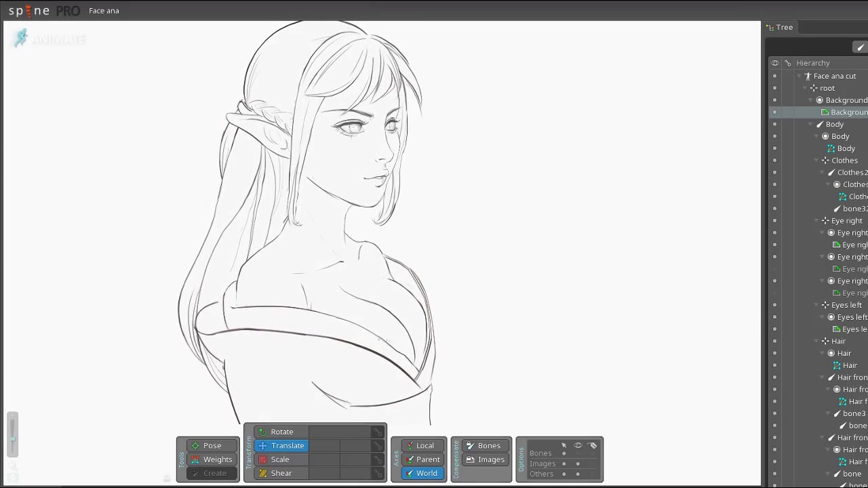The width and height of the screenshot is (868, 488).
Task: Open the Weights tool
Action: pos(217,459)
